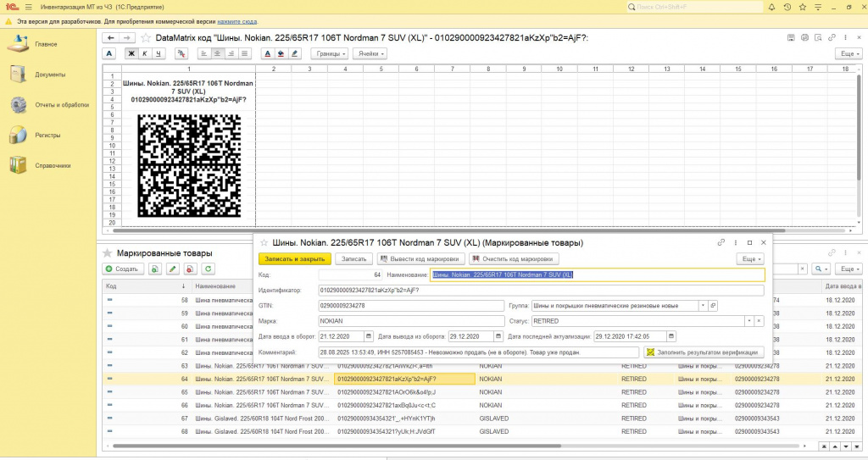The width and height of the screenshot is (868, 460).
Task: Align text to the right
Action: point(231,53)
